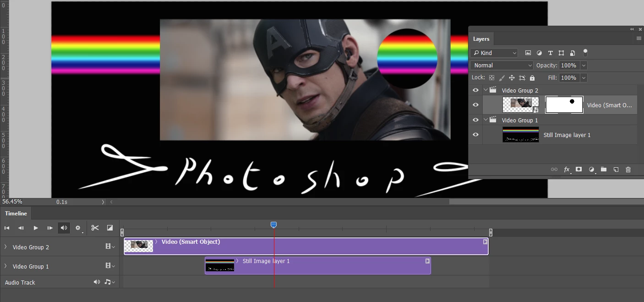The image size is (644, 302).
Task: Expand Still Image layer 1 clip chevron
Action: 237,261
